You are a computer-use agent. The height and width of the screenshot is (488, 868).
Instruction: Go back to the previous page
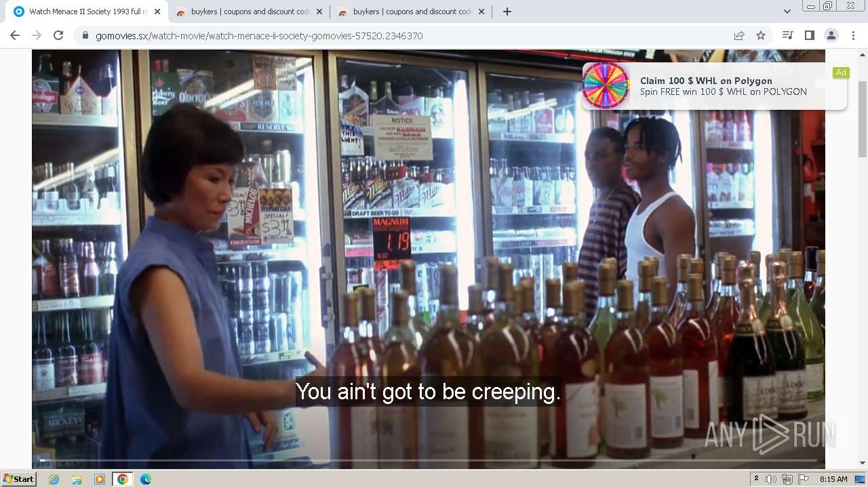[x=15, y=35]
